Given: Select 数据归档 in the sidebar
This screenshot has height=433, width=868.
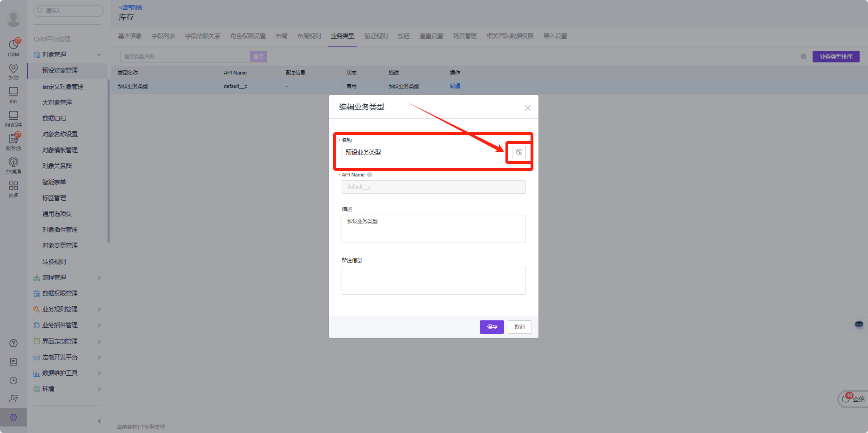Looking at the screenshot, I should pos(54,118).
